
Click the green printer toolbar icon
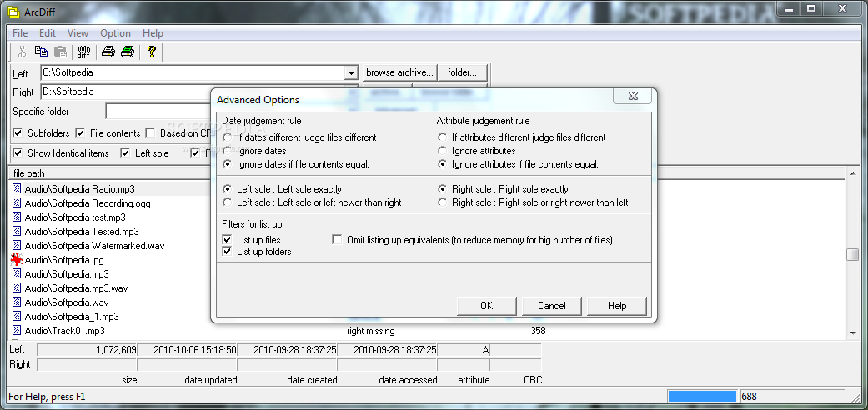(x=128, y=52)
